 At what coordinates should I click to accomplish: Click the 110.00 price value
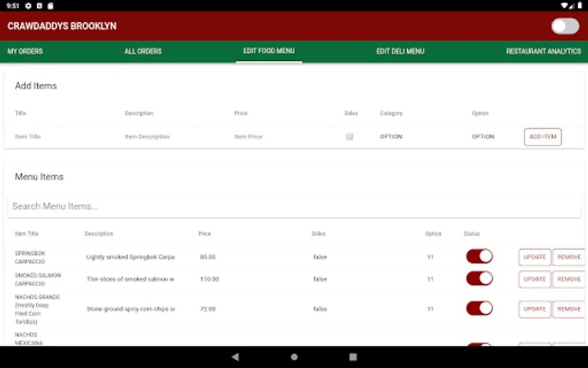coord(209,279)
